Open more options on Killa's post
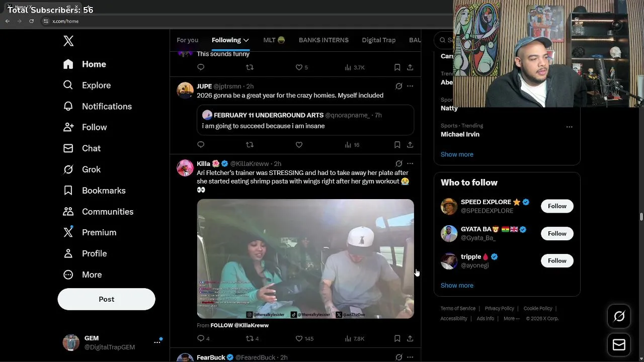This screenshot has height=362, width=644. 410,163
